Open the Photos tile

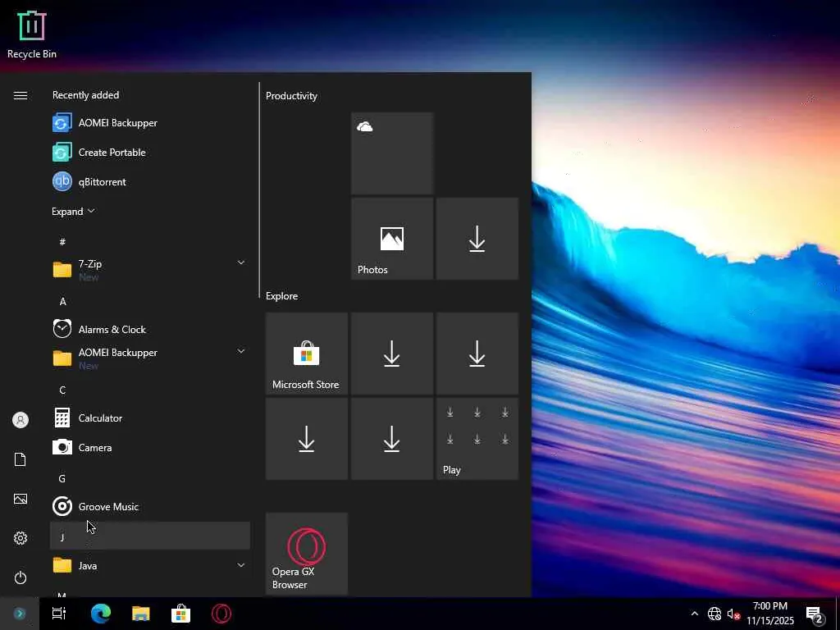[391, 239]
